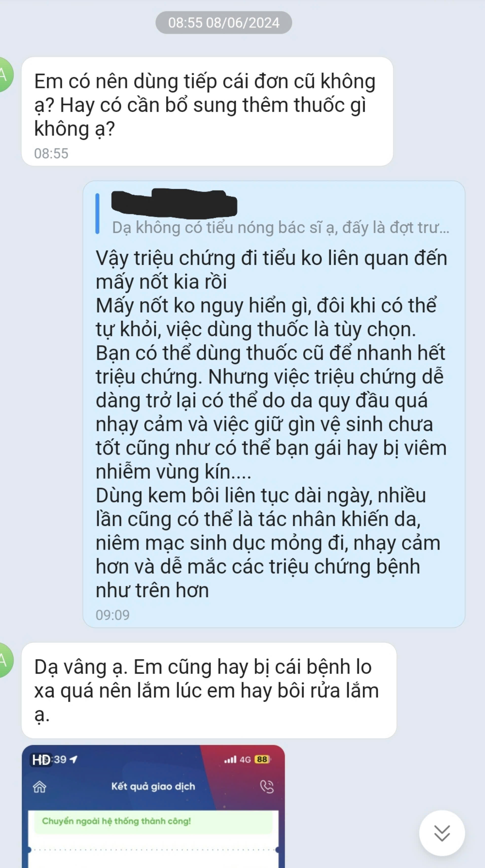Tap the home icon in the transaction screenshot
This screenshot has width=485, height=868.
40,787
